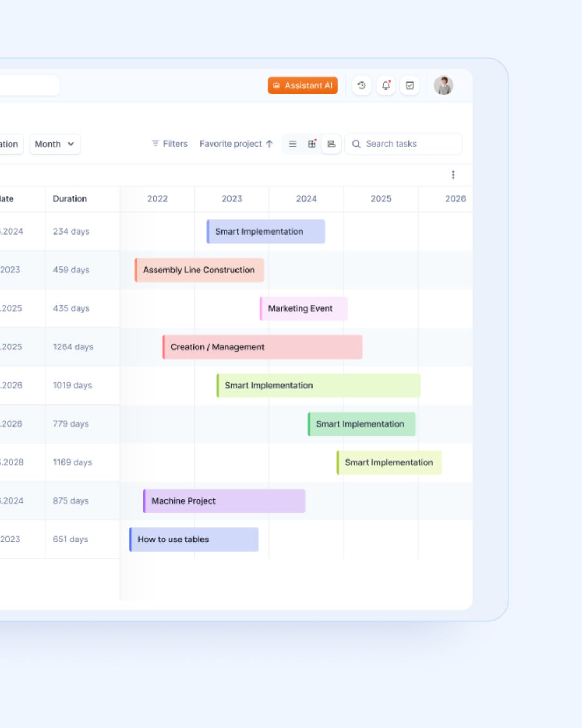Open the Creation / Management bar

[x=262, y=347]
